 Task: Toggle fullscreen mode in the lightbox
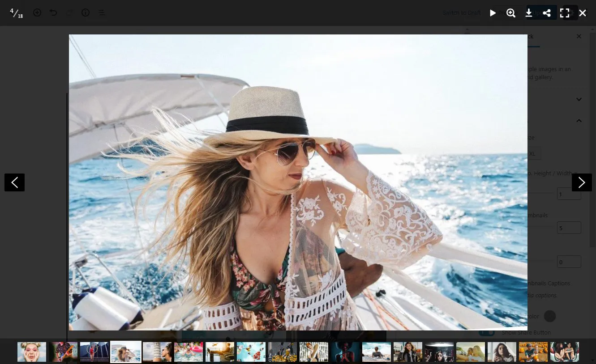[x=565, y=13]
